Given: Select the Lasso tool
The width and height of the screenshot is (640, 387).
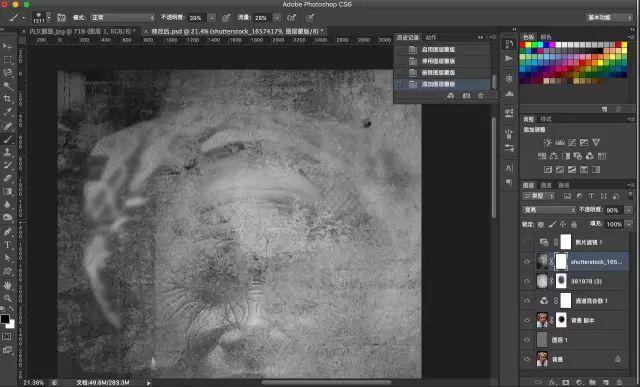Looking at the screenshot, I should [x=7, y=73].
